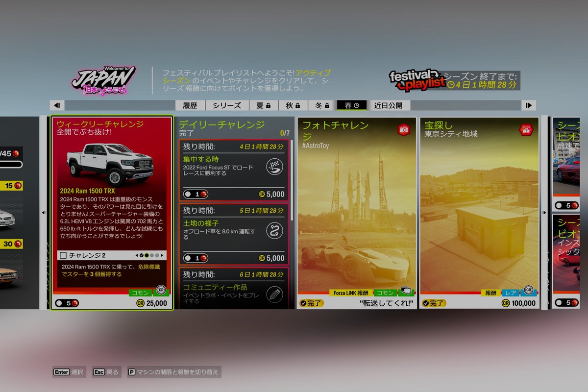Click the Esc 戻る prompt
This screenshot has height=392, width=588.
click(106, 372)
